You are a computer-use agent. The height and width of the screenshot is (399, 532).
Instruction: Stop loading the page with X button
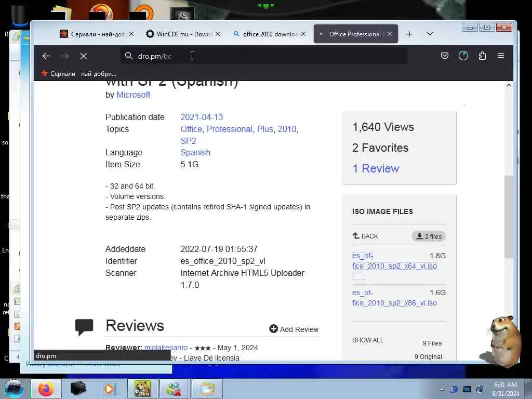[84, 56]
